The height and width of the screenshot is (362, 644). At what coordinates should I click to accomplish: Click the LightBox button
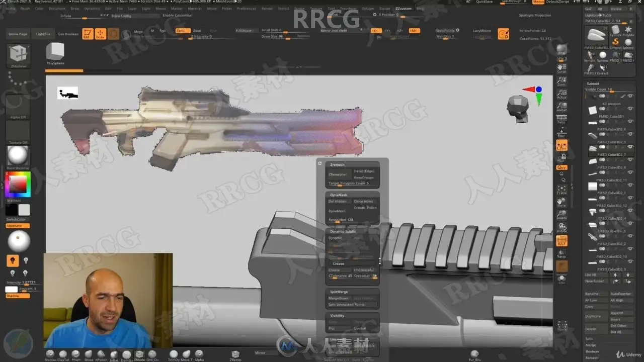coord(43,34)
